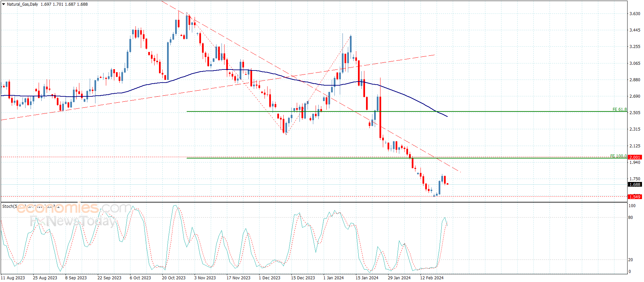
Task: Click the red 2.001 price tag
Action: pos(635,157)
